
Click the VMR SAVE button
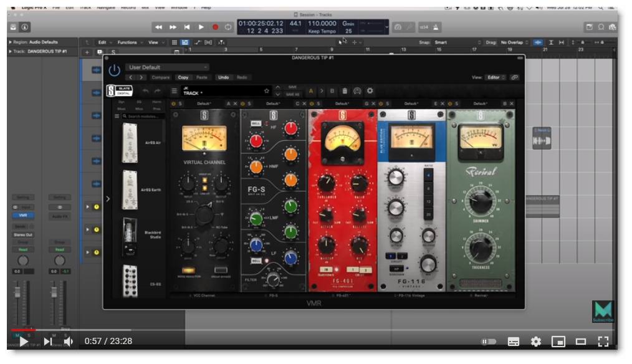click(292, 87)
